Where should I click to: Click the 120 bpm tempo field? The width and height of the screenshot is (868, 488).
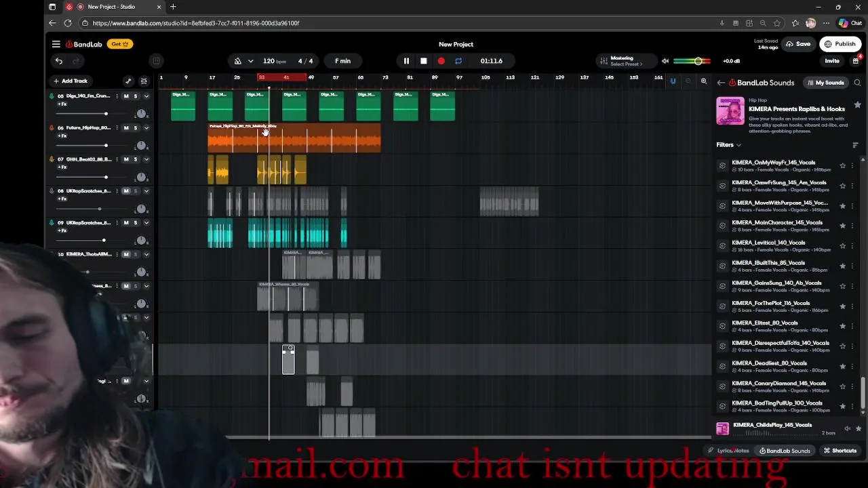click(274, 61)
